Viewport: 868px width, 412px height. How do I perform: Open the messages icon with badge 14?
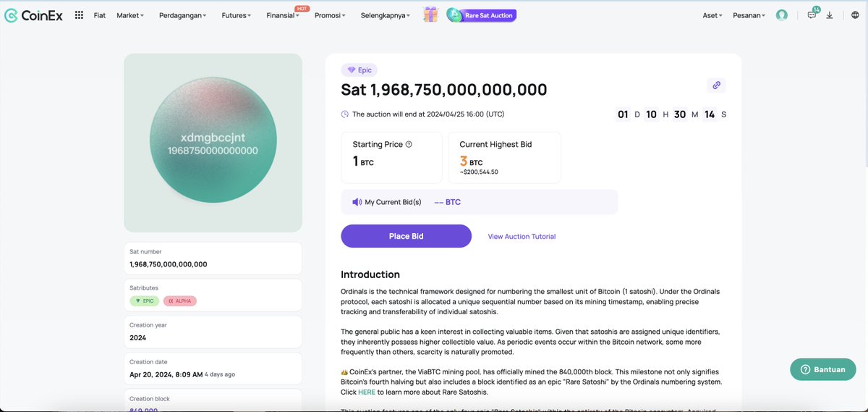click(x=812, y=14)
